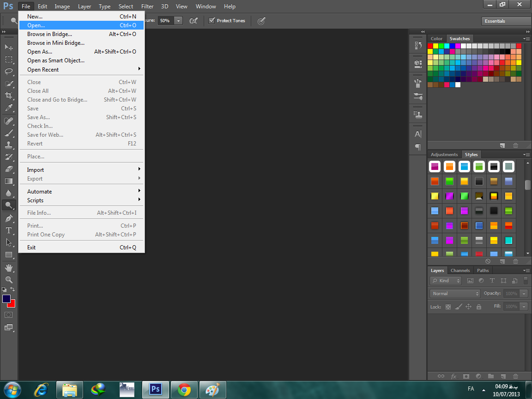Open the History panel icon
Viewport: 532px width, 399px height.
click(x=417, y=45)
